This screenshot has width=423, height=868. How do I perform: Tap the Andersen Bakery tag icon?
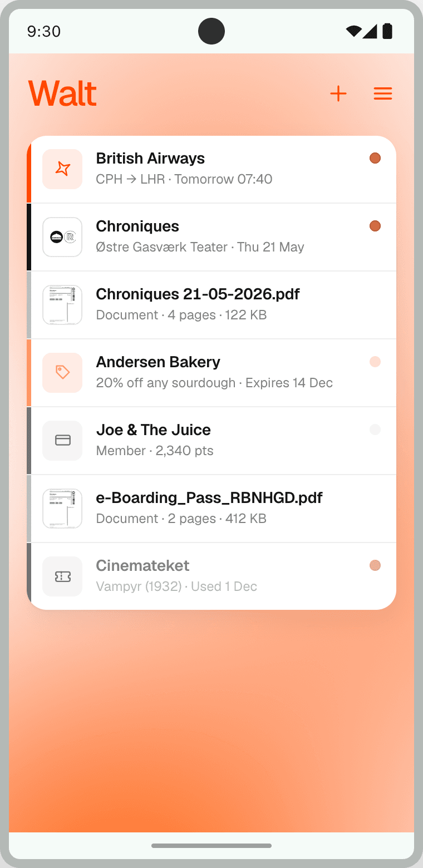point(62,373)
